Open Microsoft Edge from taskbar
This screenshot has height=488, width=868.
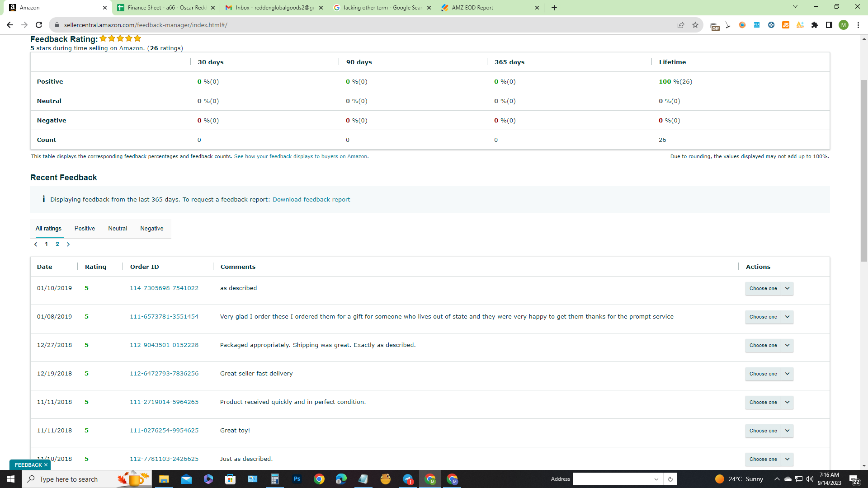click(341, 479)
